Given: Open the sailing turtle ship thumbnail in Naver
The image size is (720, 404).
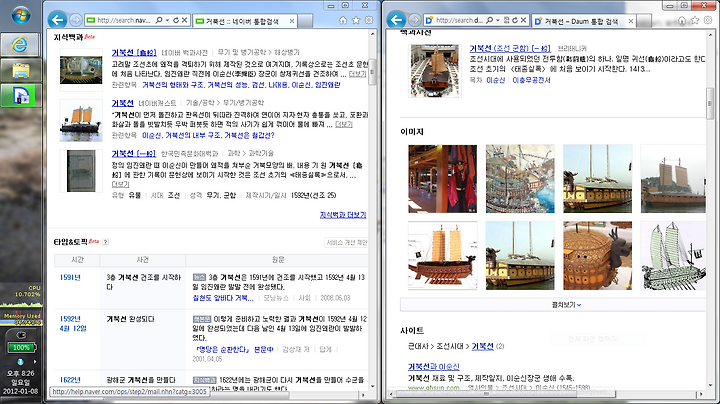Looking at the screenshot, I should coord(81,120).
